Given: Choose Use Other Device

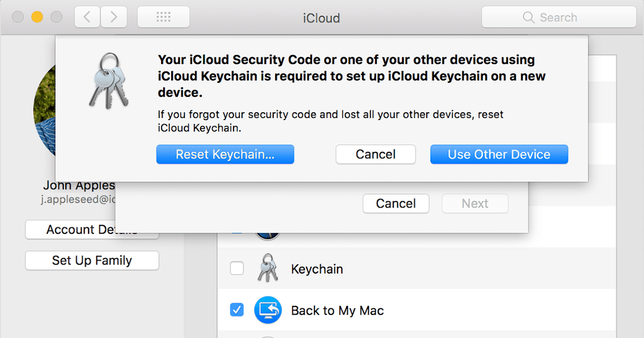Looking at the screenshot, I should (x=499, y=155).
